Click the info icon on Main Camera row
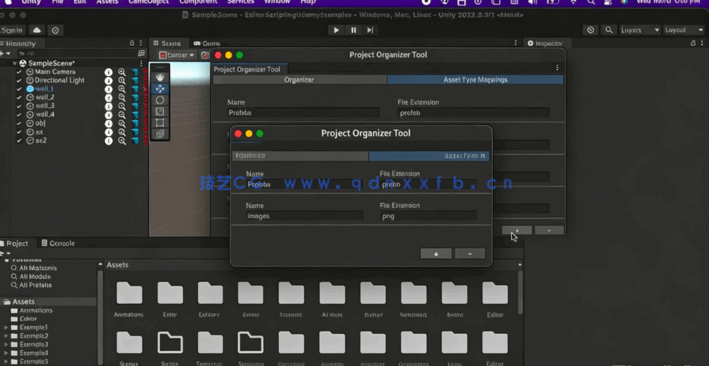709x366 pixels. pyautogui.click(x=109, y=72)
